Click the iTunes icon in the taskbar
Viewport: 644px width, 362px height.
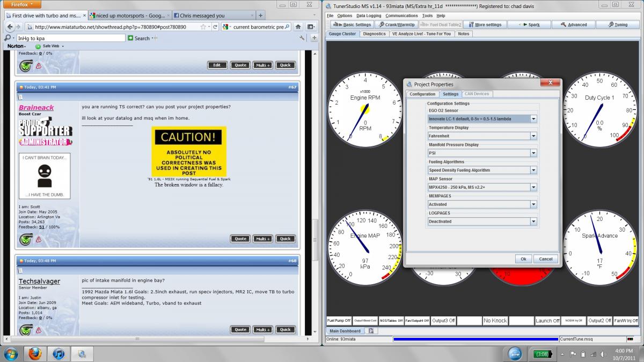58,354
